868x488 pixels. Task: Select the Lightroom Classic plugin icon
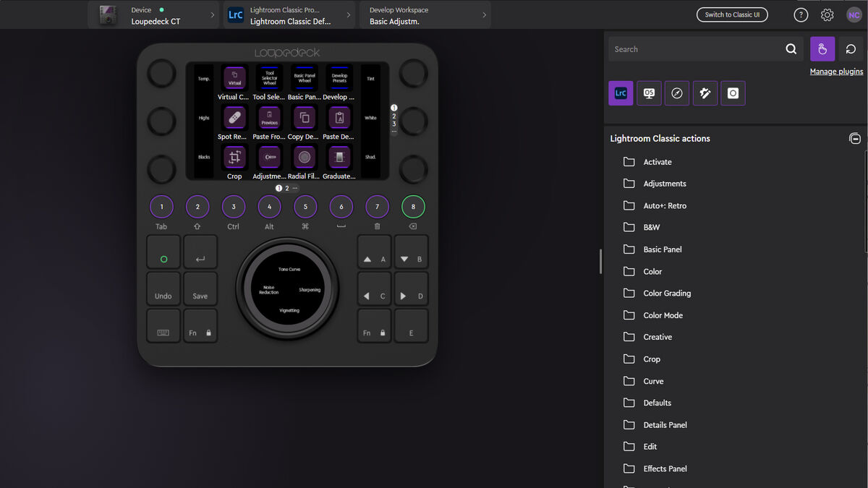coord(621,93)
